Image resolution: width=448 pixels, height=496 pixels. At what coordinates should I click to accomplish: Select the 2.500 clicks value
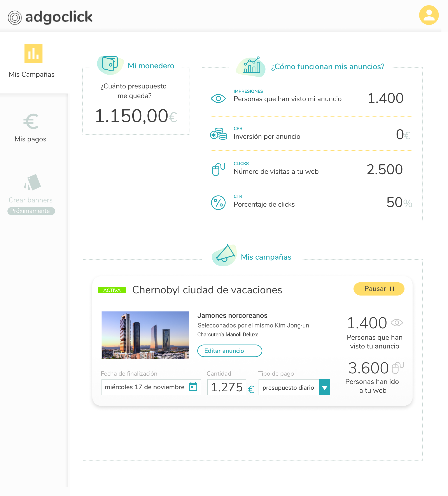tap(385, 169)
